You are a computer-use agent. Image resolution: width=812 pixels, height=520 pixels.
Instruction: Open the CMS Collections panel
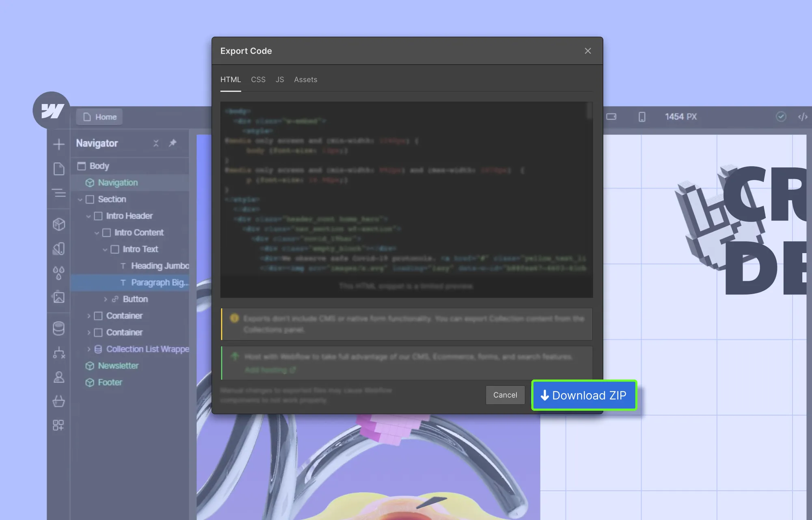tap(59, 329)
